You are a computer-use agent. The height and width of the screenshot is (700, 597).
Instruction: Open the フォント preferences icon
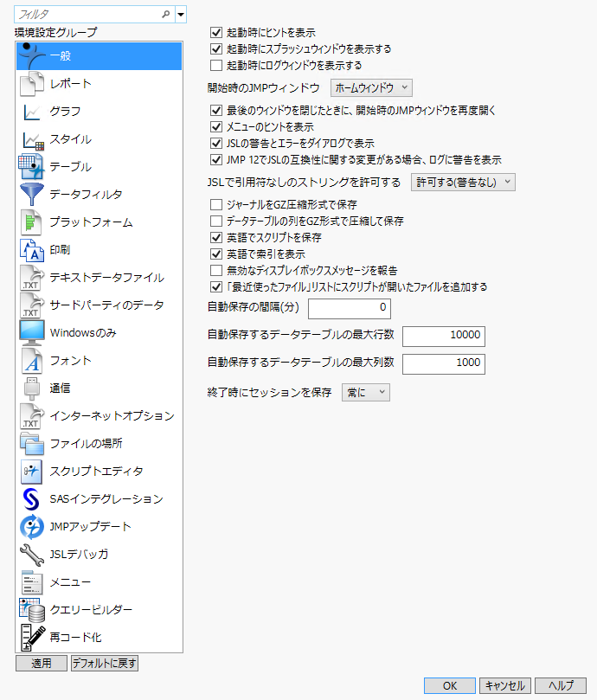coord(32,360)
